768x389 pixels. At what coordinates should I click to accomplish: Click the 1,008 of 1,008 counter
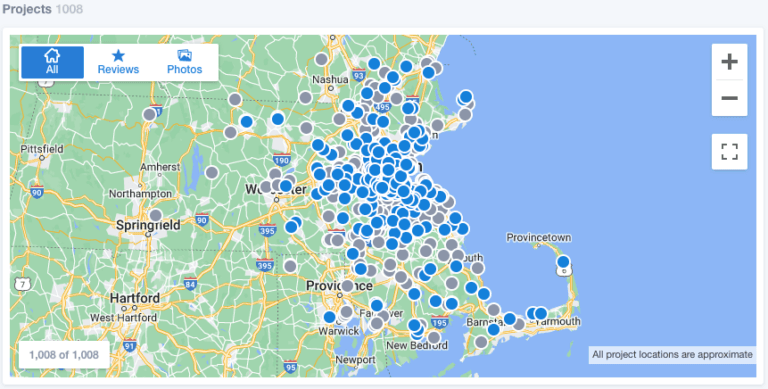(64, 355)
